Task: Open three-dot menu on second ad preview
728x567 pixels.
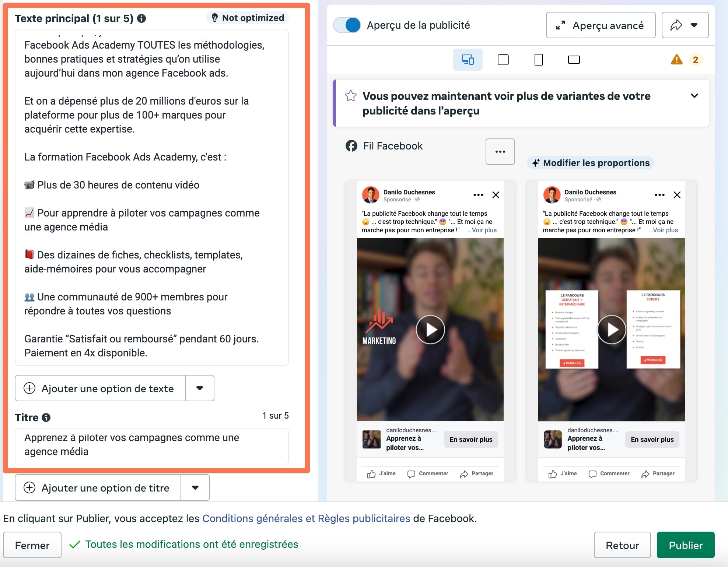Action: pos(659,195)
